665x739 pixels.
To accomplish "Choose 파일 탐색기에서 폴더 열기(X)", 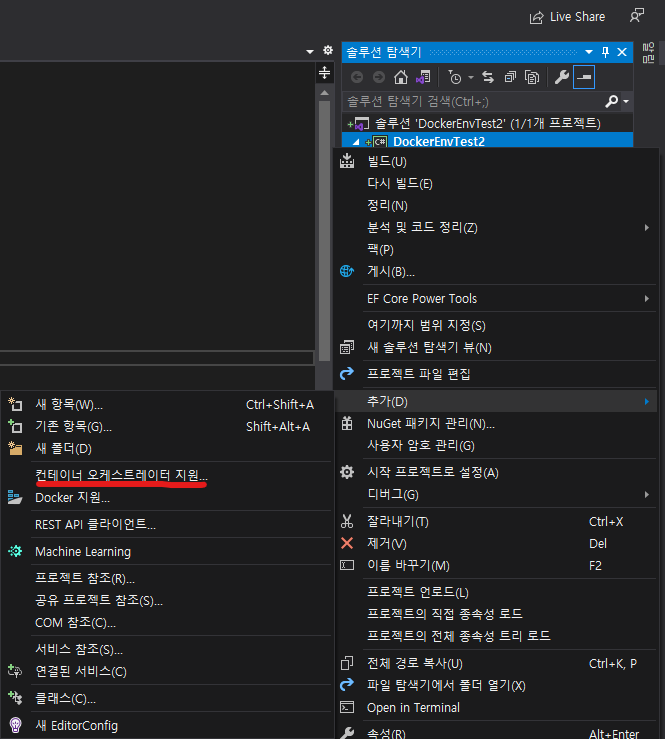I will [x=495, y=685].
